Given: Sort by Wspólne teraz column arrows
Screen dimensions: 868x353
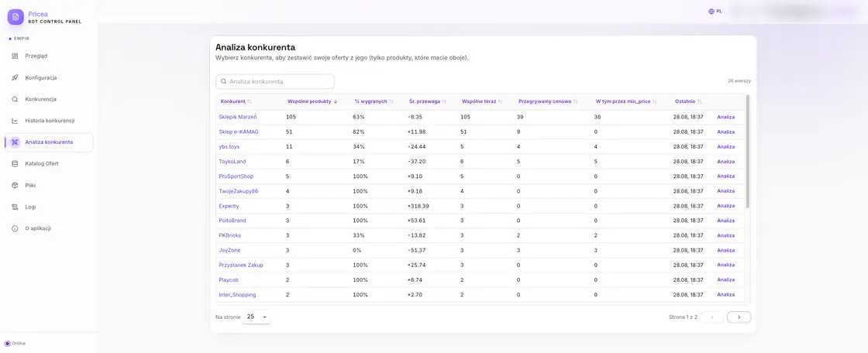Looking at the screenshot, I should click(x=501, y=102).
